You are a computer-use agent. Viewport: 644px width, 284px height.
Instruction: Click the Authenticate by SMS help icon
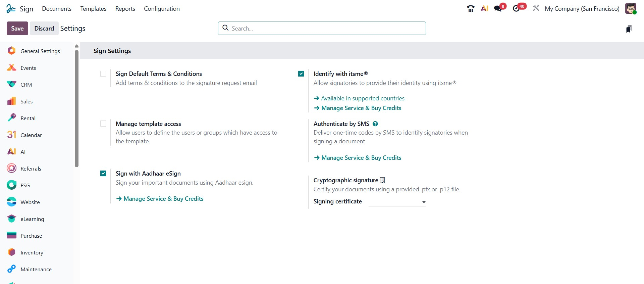375,124
